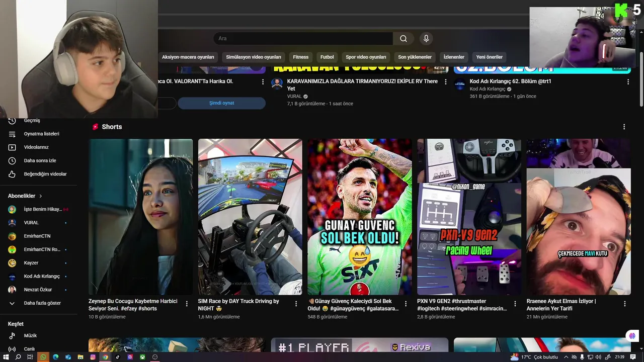Open options for Zeynep Bu Cocugu short
Screen dimensions: 644x362
[x=187, y=304]
